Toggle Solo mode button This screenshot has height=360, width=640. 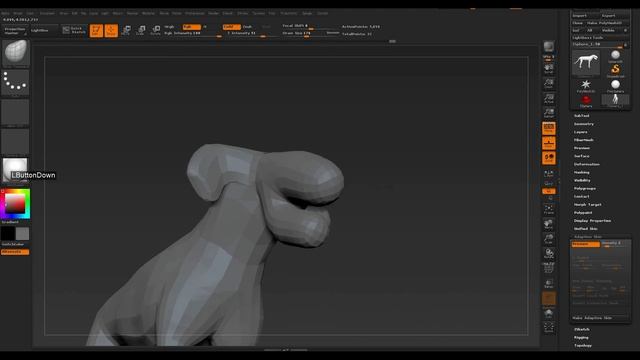(549, 313)
